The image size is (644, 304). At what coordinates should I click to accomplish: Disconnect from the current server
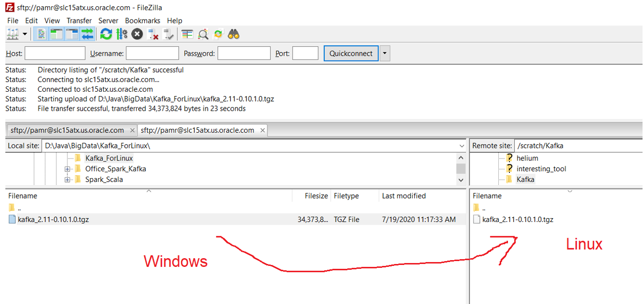(153, 34)
